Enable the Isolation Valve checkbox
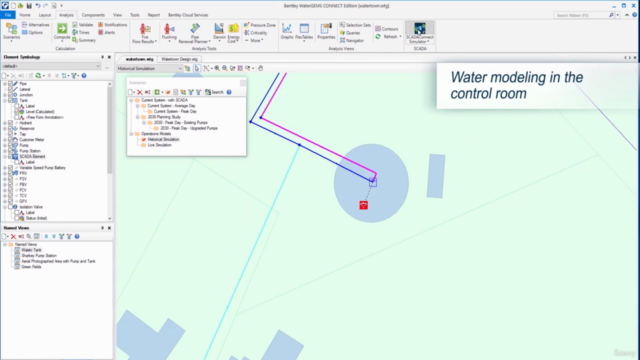This screenshot has width=640, height=360. click(x=11, y=207)
